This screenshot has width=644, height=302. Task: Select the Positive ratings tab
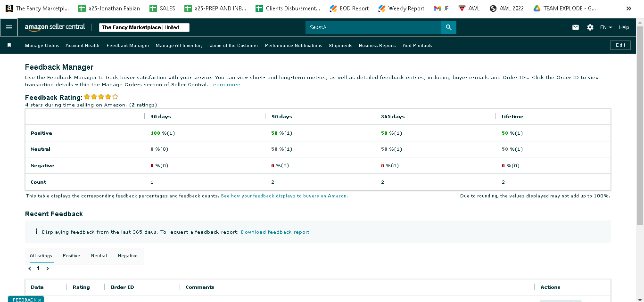[x=71, y=256]
